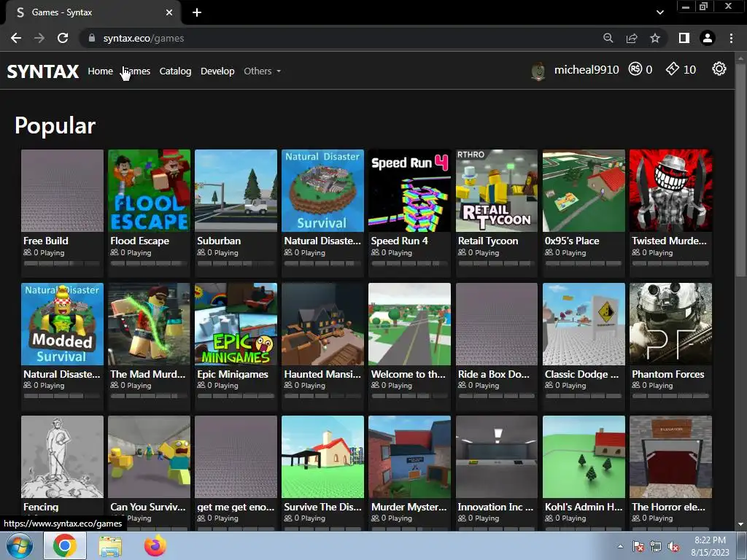Click the scrollbar down arrow
The height and width of the screenshot is (560, 747).
click(x=740, y=524)
